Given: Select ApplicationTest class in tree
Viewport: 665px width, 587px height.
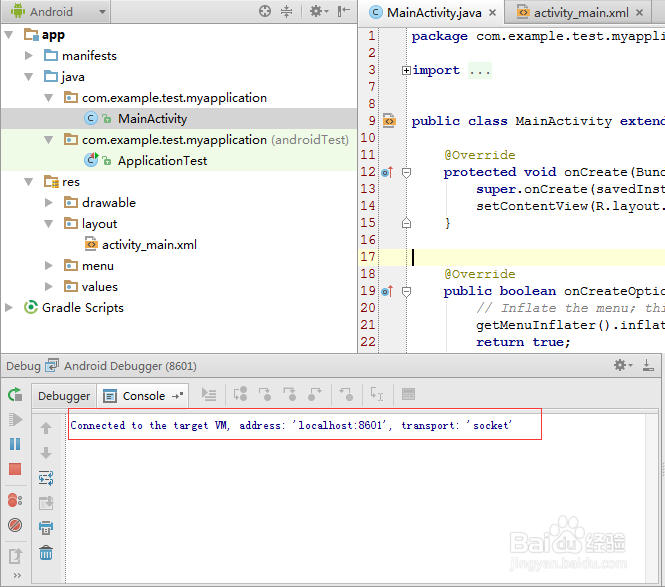Looking at the screenshot, I should [162, 161].
